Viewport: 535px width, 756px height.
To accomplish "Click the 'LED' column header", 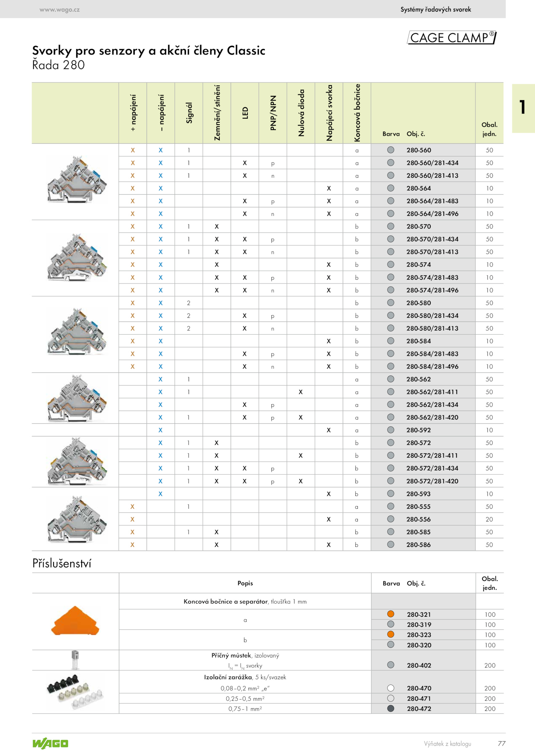I will pos(245,113).
